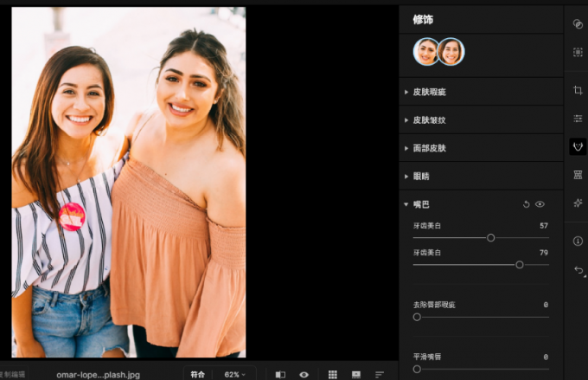This screenshot has width=588, height=380.
Task: Click the 79 teeth whitening value
Action: tap(544, 253)
